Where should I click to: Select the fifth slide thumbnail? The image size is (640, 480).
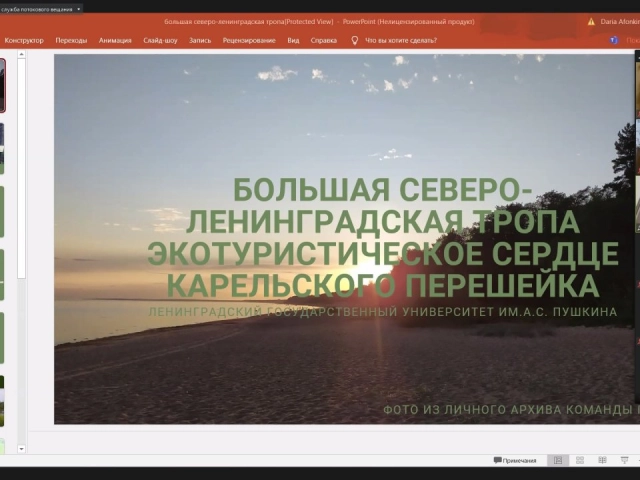pos(2,338)
